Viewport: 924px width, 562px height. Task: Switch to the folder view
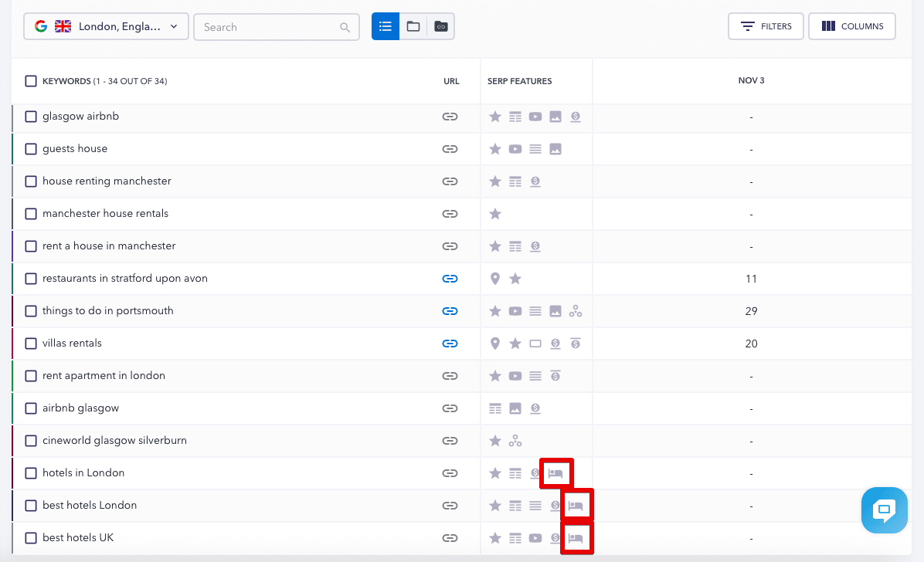(x=413, y=26)
